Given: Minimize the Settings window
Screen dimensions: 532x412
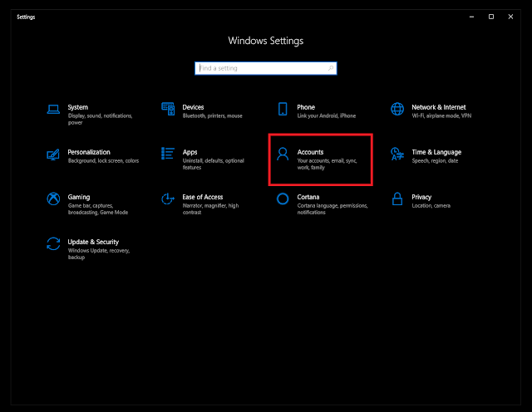Looking at the screenshot, I should (471, 17).
